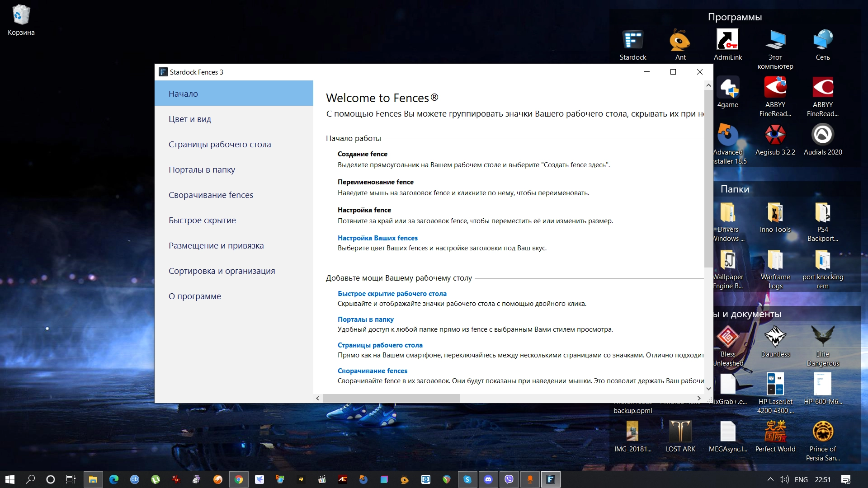Screen dimensions: 868x488
Task: Click the vertical scrollbar down arrow
Action: (x=708, y=389)
